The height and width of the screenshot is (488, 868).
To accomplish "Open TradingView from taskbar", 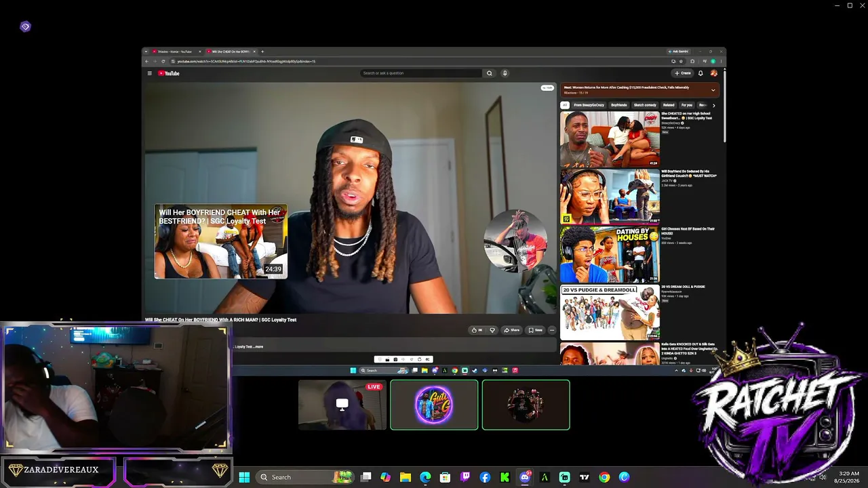I will pyautogui.click(x=584, y=477).
